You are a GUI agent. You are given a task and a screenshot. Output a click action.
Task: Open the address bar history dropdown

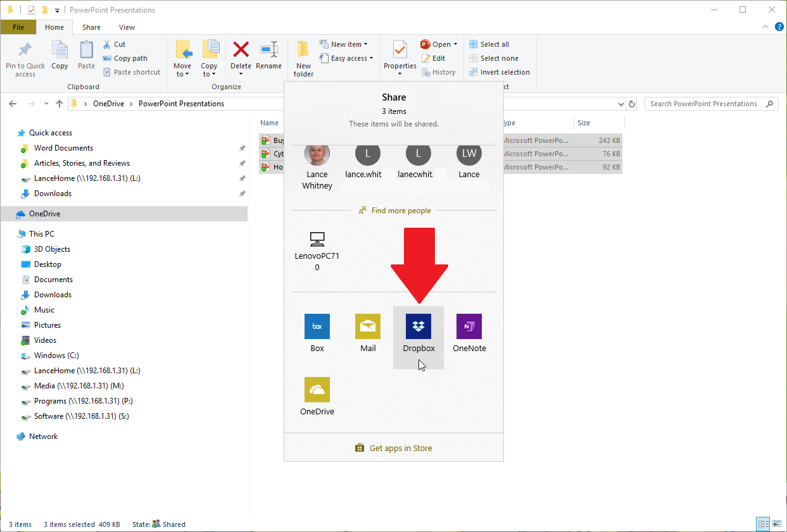(620, 104)
